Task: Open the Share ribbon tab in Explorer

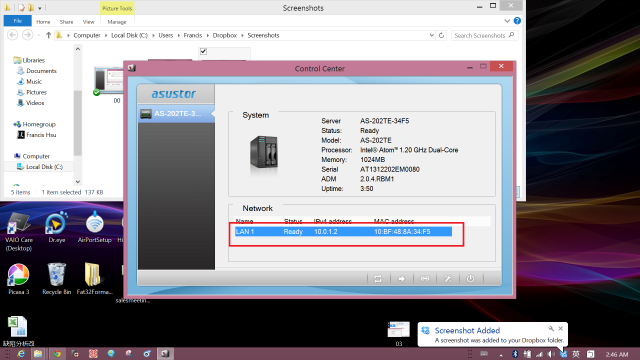Action: click(x=66, y=22)
